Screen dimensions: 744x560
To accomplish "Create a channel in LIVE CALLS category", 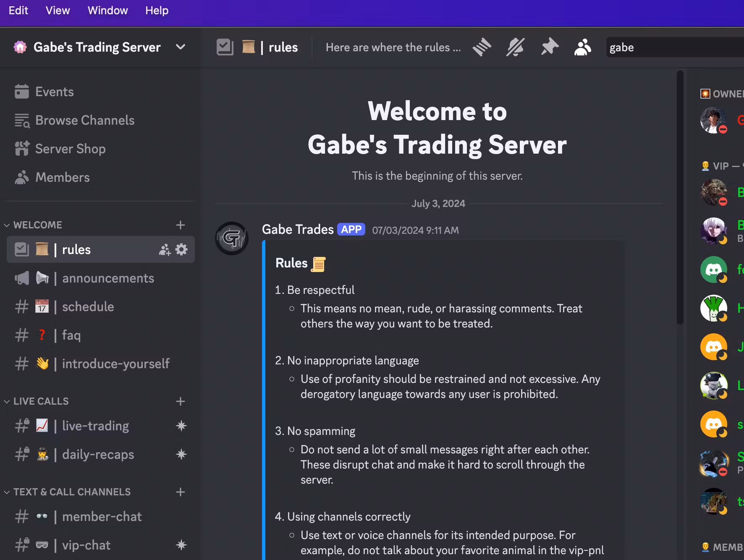I will tap(181, 401).
